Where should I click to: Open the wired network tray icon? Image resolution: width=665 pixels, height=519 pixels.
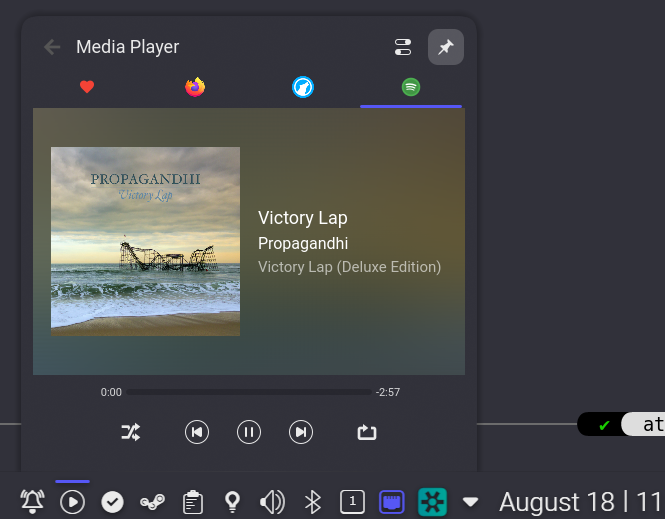(392, 502)
